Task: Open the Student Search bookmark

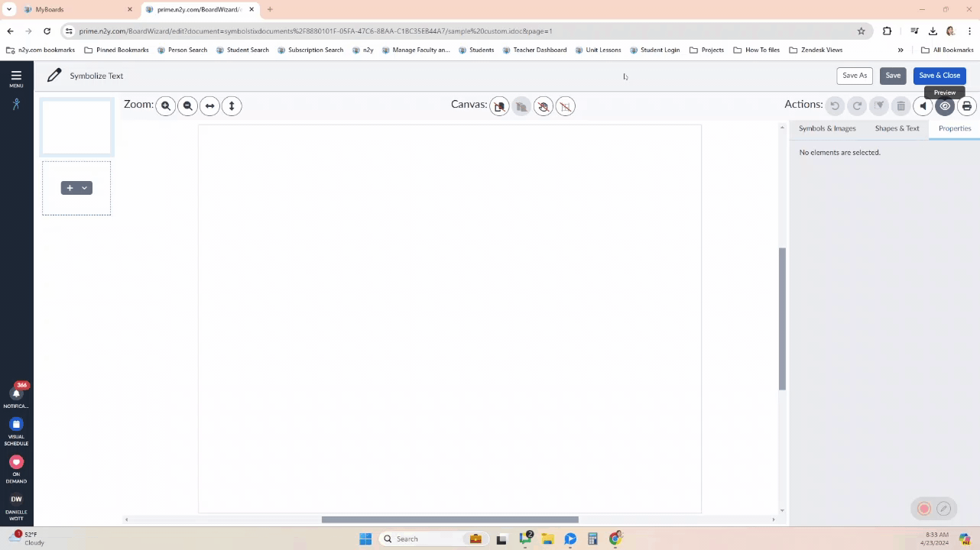Action: coord(242,50)
